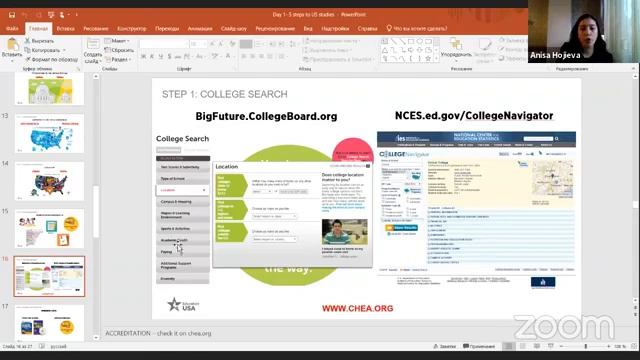Toggle align text left
Screen dimensions: 640x360
(244, 56)
